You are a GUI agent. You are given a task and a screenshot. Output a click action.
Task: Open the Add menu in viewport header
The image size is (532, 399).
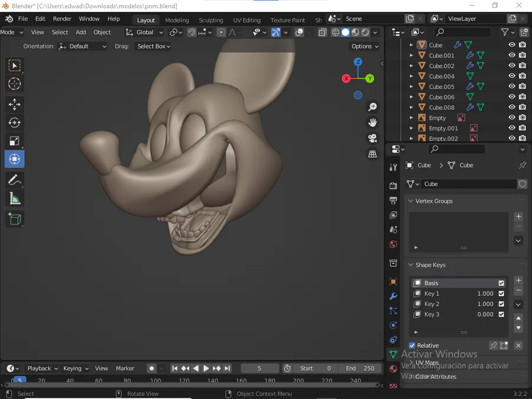81,33
